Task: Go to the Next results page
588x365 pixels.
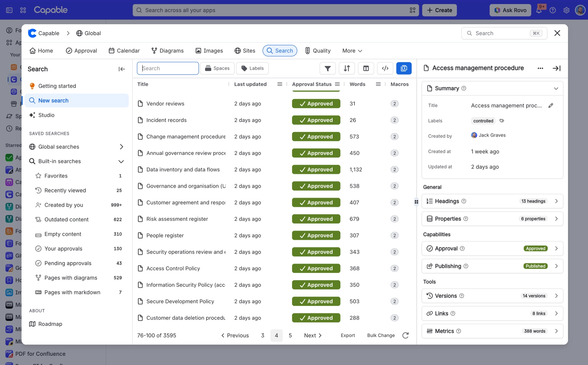Action: pos(313,335)
